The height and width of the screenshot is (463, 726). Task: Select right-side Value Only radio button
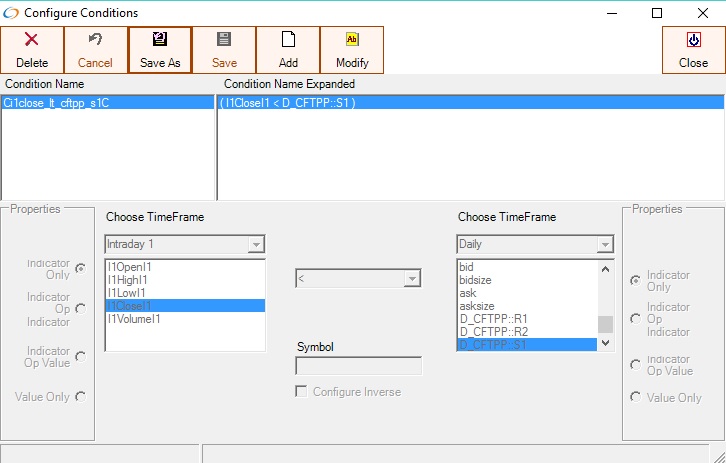pyautogui.click(x=635, y=397)
